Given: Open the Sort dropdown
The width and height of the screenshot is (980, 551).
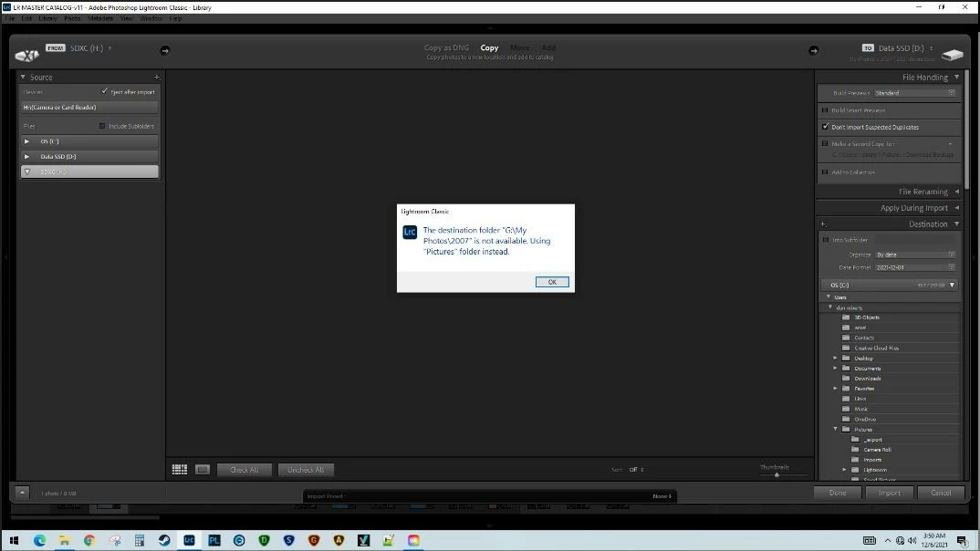Looking at the screenshot, I should (x=636, y=470).
